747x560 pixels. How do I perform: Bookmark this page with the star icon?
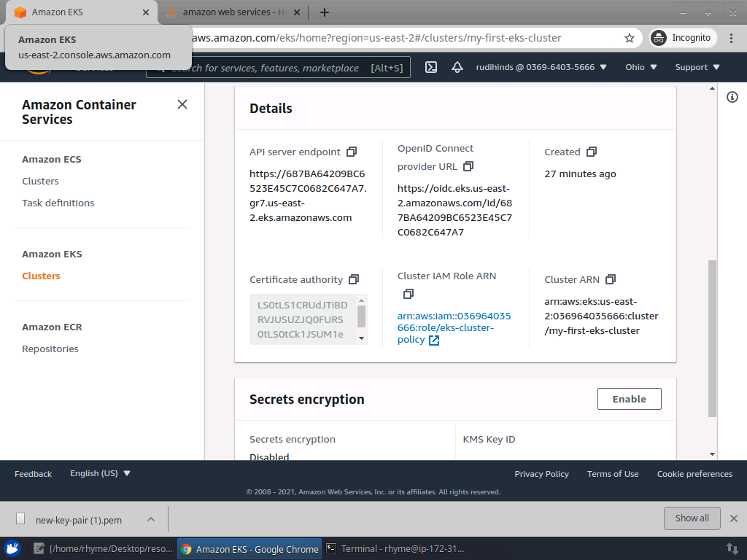[x=630, y=38]
